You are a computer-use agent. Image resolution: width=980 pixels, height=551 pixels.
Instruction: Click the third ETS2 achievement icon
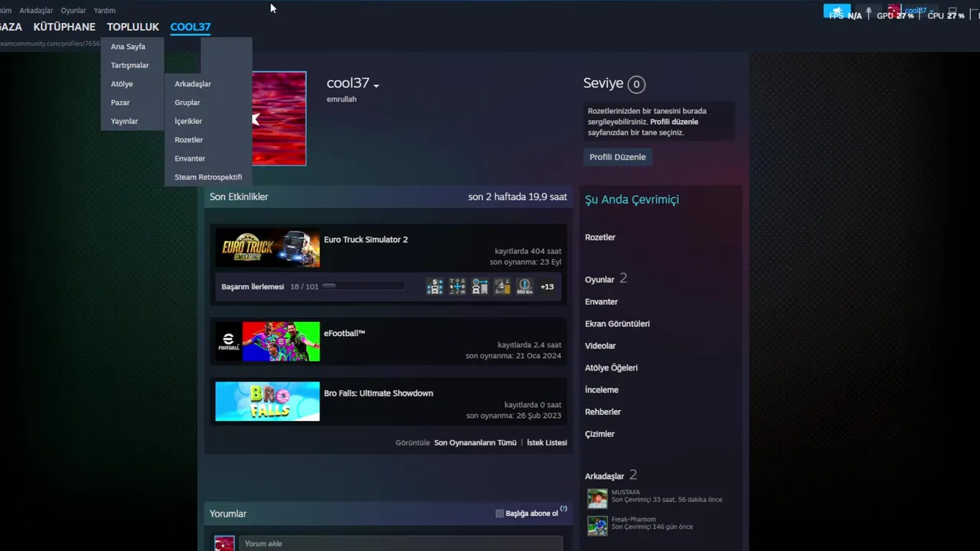point(480,286)
